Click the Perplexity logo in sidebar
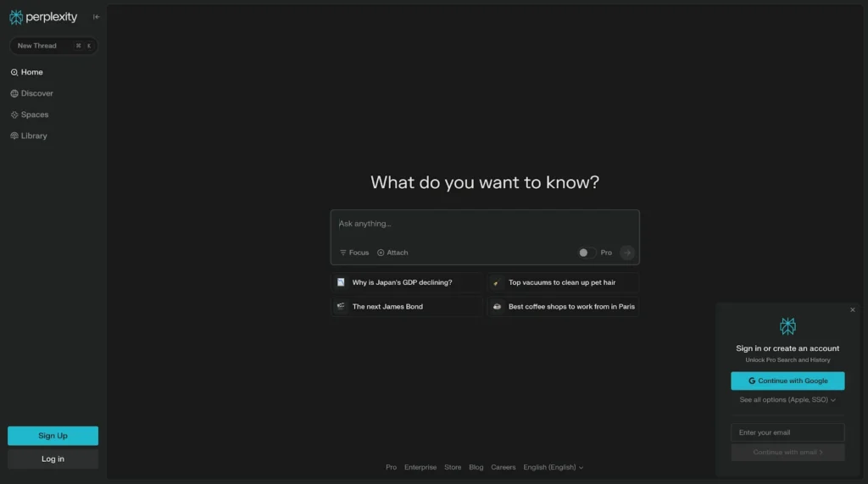Viewport: 868px width, 484px height. tap(43, 17)
